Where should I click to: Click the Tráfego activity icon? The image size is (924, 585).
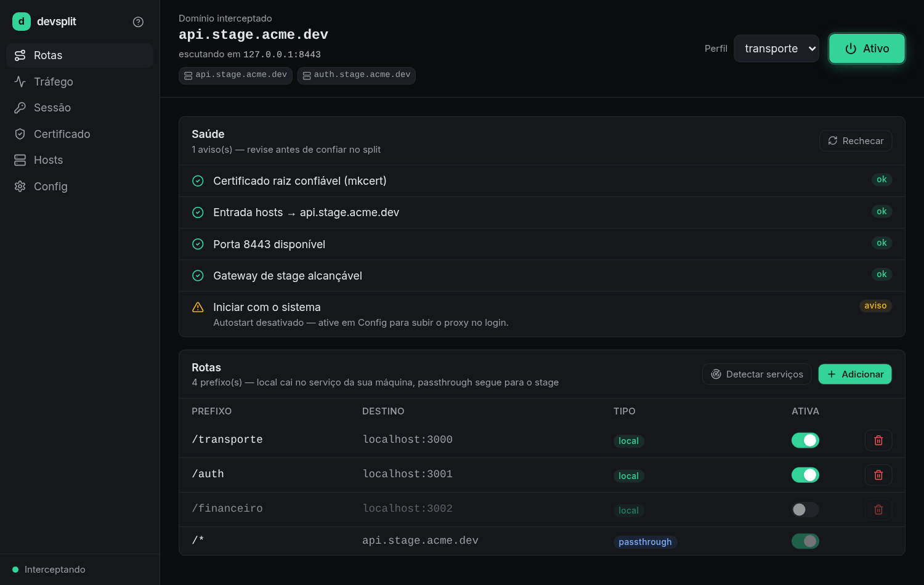(x=20, y=81)
